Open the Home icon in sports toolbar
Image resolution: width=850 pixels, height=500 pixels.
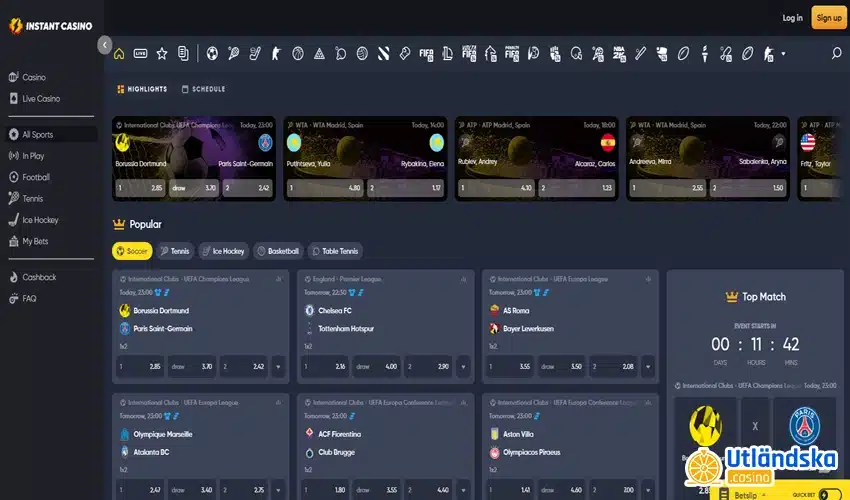tap(119, 54)
